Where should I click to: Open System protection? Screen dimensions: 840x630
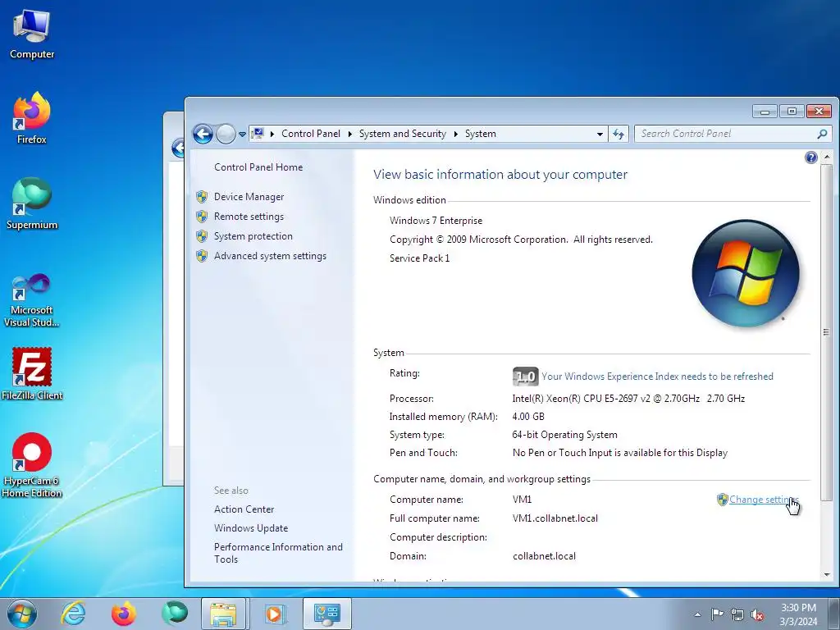253,236
